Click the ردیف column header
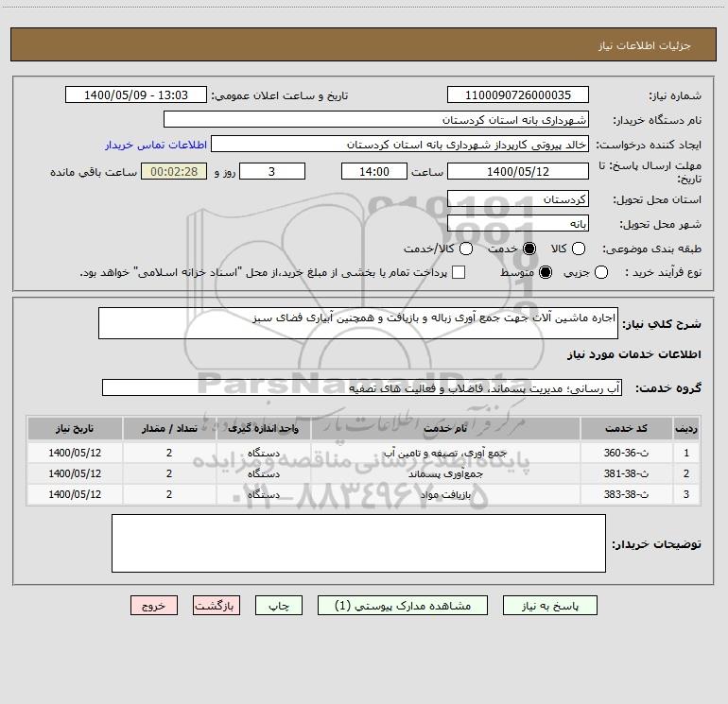The width and height of the screenshot is (728, 704). 686,428
